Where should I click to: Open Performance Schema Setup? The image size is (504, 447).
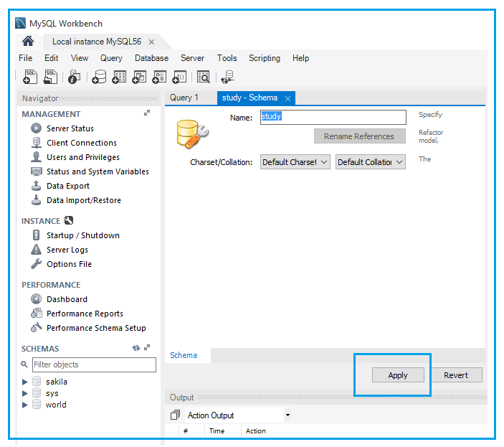pyautogui.click(x=96, y=328)
